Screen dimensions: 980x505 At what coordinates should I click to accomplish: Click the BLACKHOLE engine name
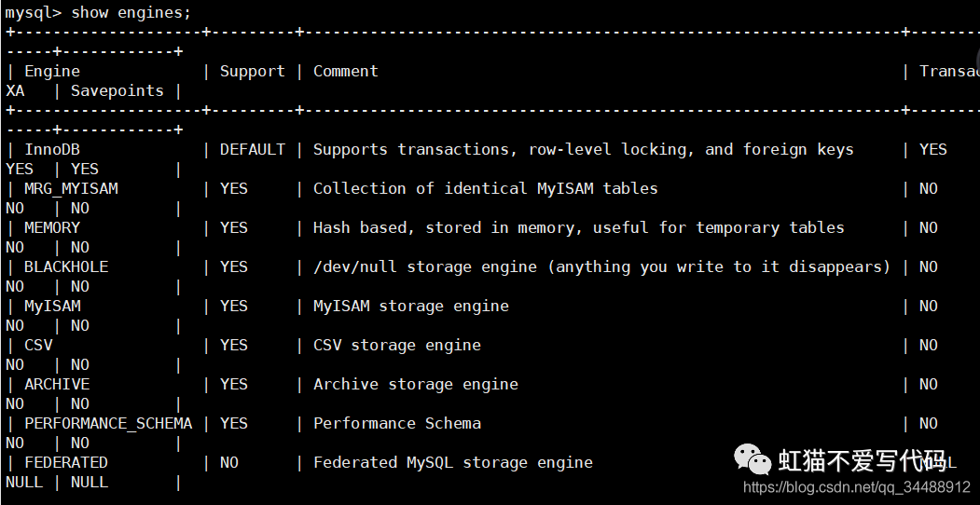pyautogui.click(x=66, y=267)
